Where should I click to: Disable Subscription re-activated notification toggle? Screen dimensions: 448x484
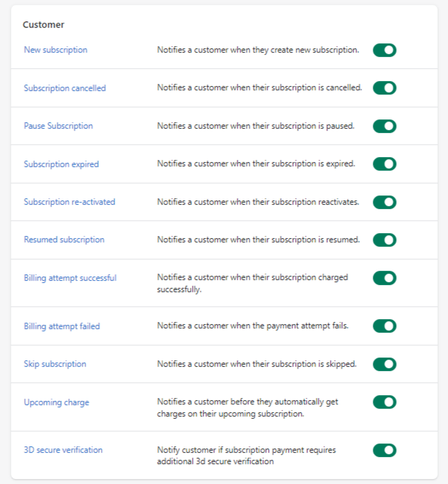tap(384, 202)
